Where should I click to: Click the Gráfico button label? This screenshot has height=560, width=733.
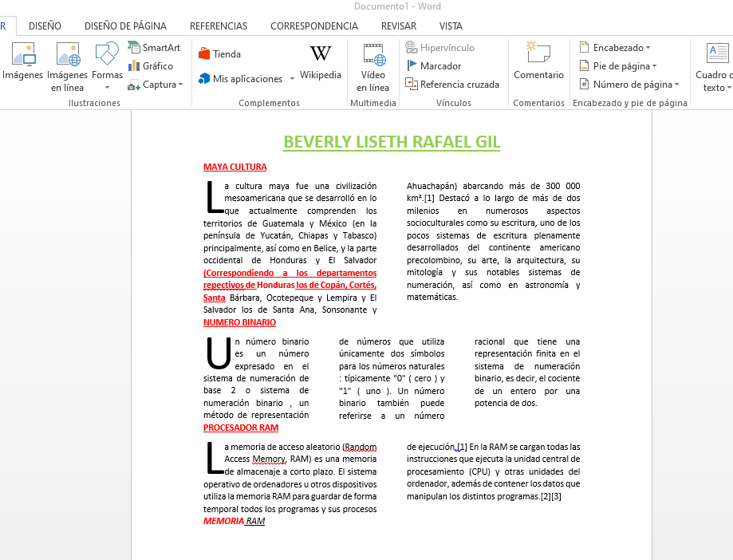(x=158, y=66)
